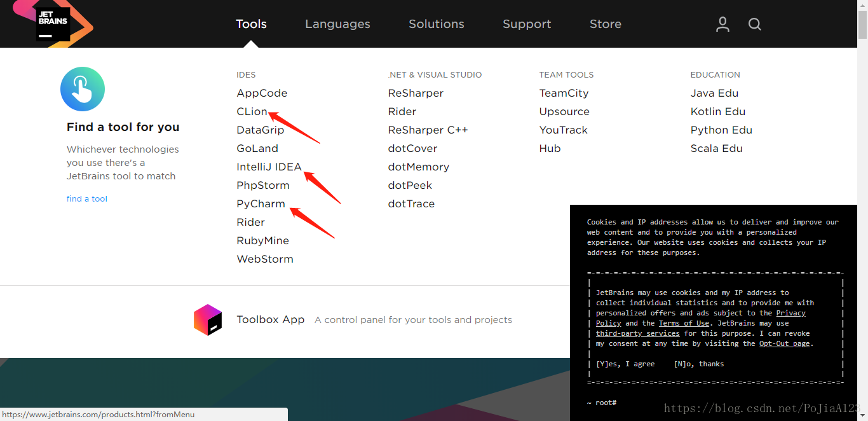
Task: Click the 'Find a tool for you' heading
Action: point(123,127)
